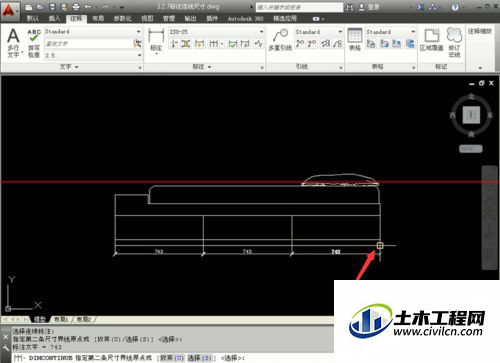
Task: Click the Save As icon in quick access toolbar
Action: point(64,7)
